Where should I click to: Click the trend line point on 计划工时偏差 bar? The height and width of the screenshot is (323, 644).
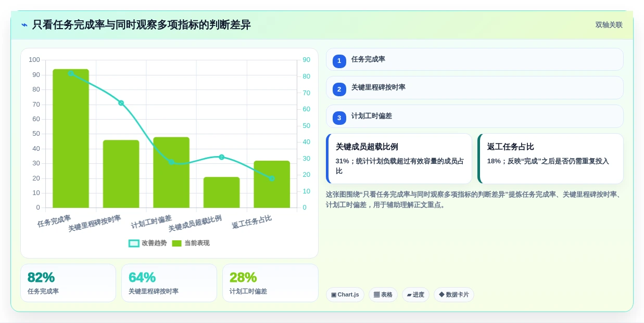(x=171, y=162)
